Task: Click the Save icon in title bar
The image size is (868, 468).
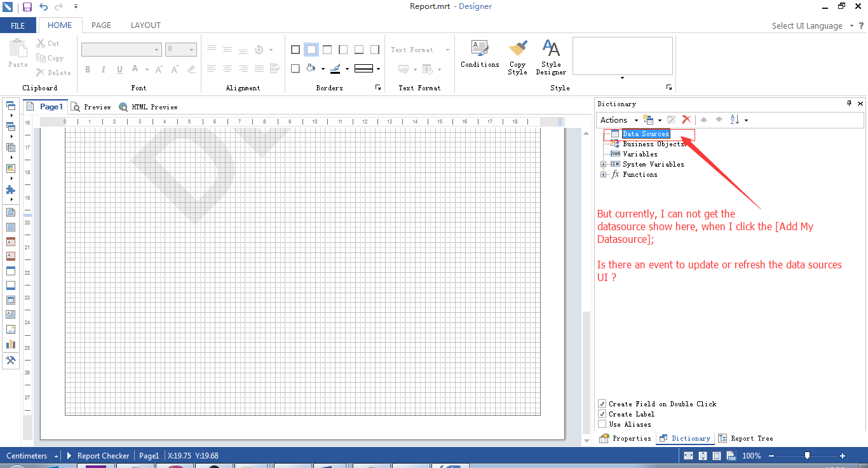Action: click(x=27, y=7)
